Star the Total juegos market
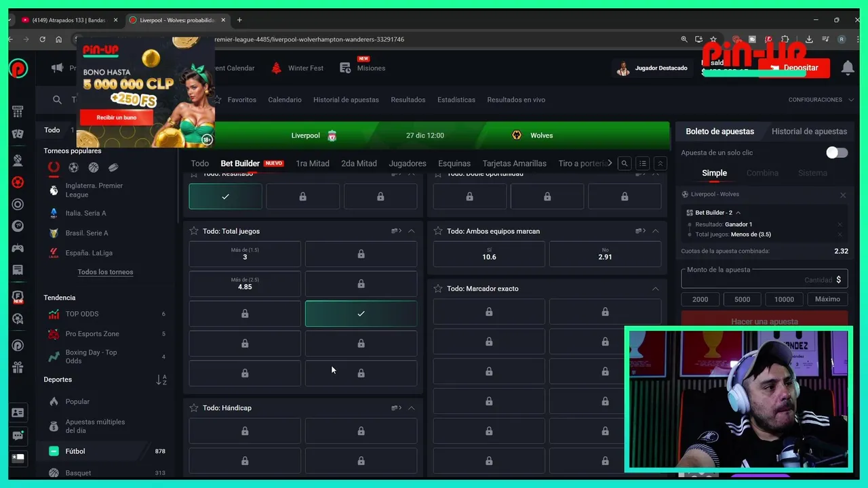Image resolution: width=868 pixels, height=488 pixels. coord(194,231)
